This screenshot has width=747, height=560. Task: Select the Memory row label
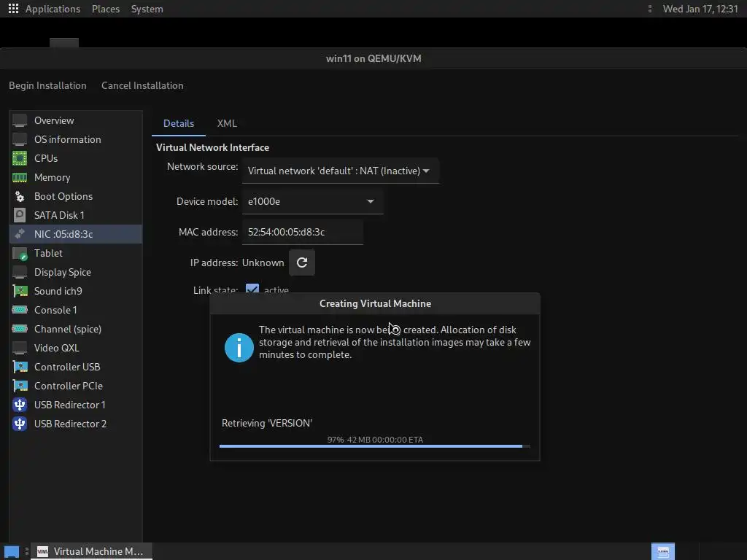(53, 178)
